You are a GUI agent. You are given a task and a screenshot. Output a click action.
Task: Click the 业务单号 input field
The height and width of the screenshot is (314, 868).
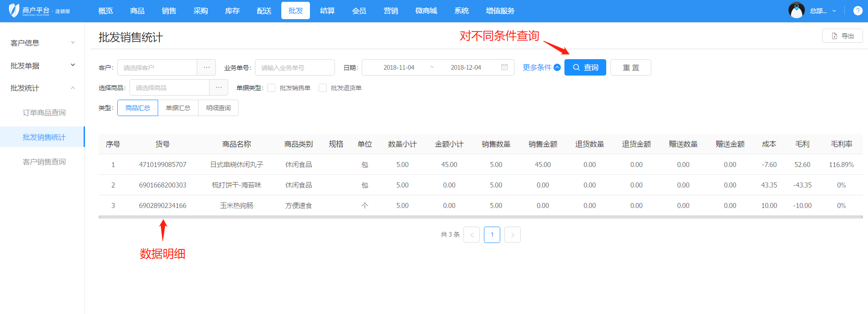[x=294, y=67]
